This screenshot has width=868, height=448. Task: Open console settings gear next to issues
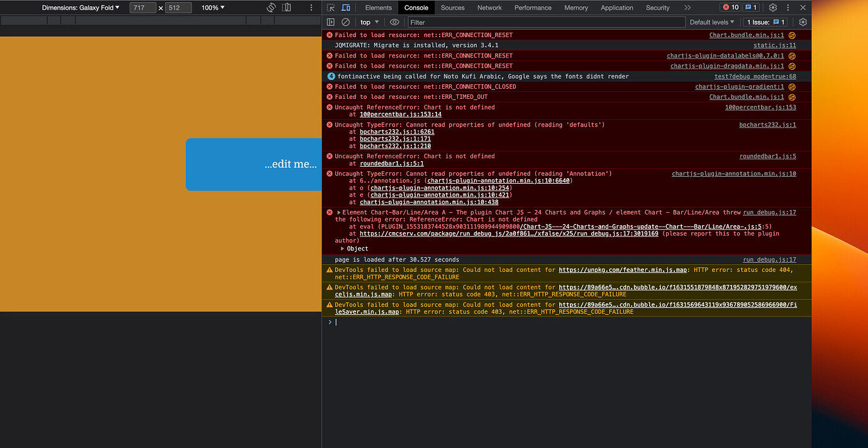pyautogui.click(x=803, y=22)
